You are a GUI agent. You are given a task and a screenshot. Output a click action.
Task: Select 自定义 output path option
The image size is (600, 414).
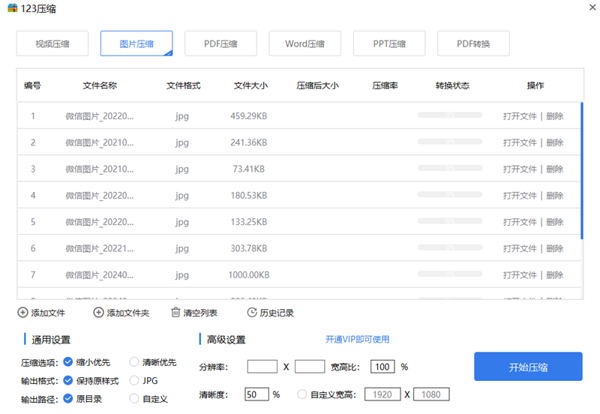pyautogui.click(x=135, y=398)
